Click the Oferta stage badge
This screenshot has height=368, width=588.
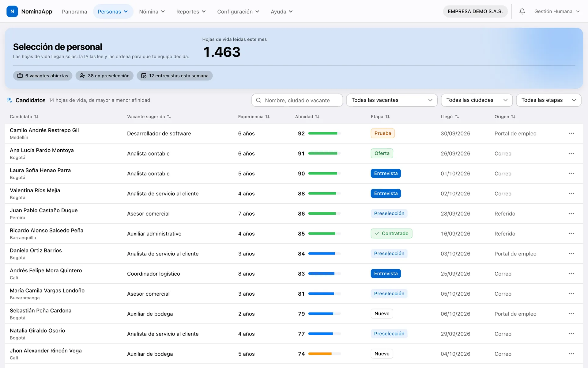click(x=382, y=153)
